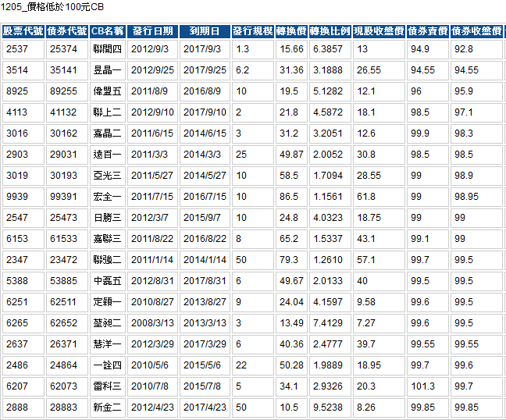Click bond code cell 30162
This screenshot has width=506, height=420.
pos(67,133)
